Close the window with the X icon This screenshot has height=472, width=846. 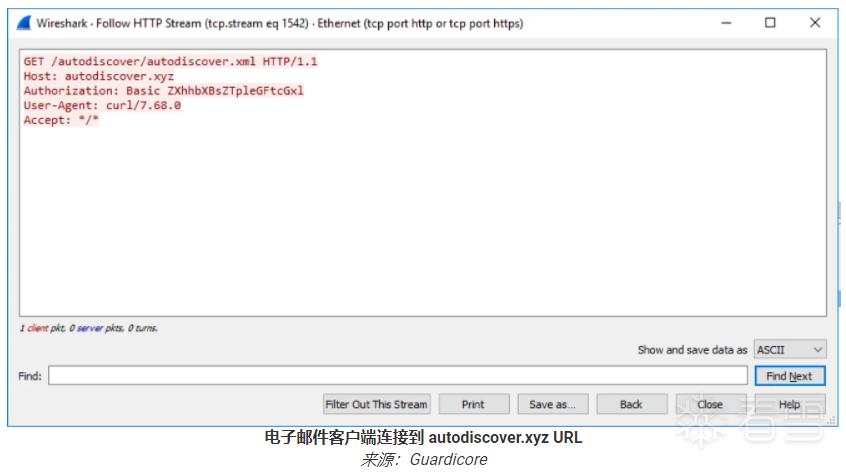815,23
